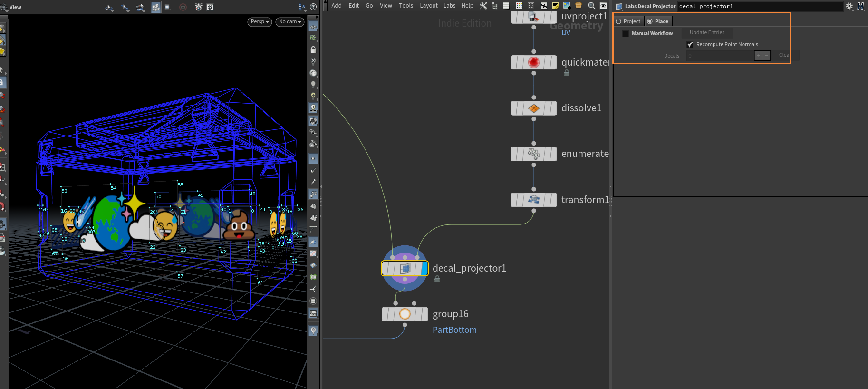868x389 pixels.
Task: Enable the Manual Workflow checkbox
Action: click(626, 33)
